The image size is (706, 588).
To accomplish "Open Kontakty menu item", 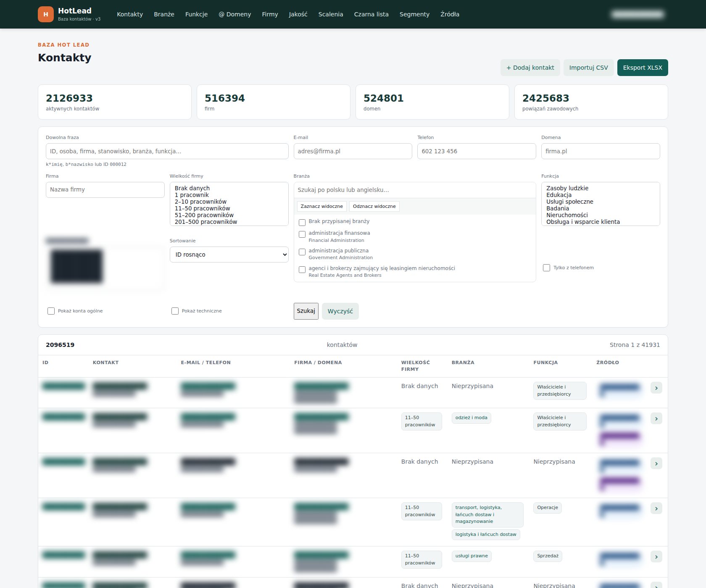I will [130, 14].
